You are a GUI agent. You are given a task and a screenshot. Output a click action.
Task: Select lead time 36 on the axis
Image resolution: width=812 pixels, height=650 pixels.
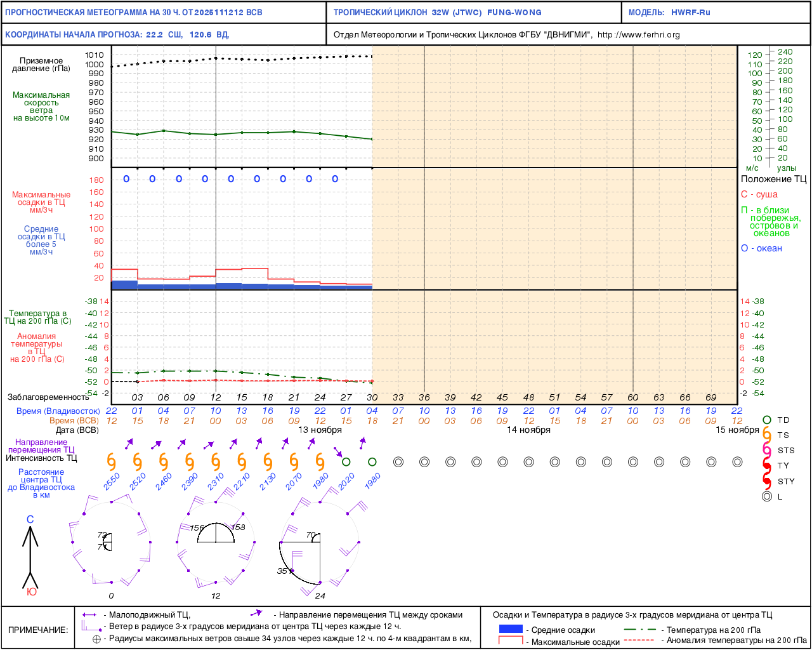(424, 397)
